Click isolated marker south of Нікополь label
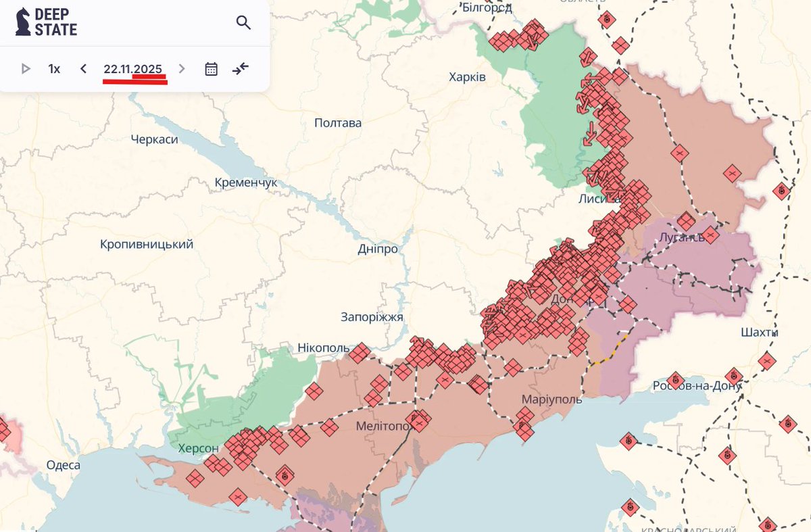This screenshot has height=532, width=811. click(x=314, y=391)
